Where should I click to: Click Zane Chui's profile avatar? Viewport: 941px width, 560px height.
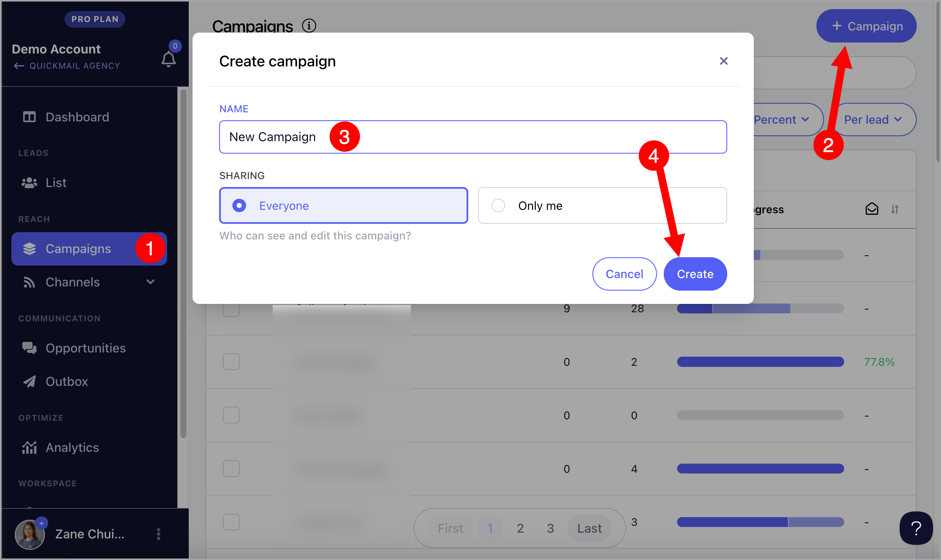tap(30, 534)
